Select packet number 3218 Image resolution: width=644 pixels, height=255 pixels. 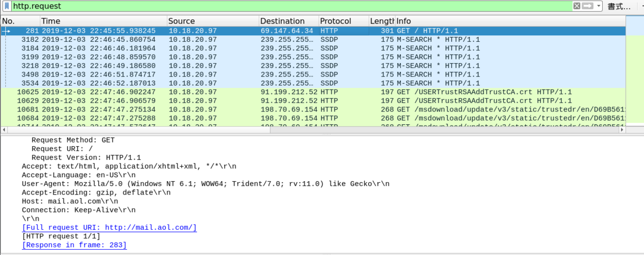pos(313,65)
